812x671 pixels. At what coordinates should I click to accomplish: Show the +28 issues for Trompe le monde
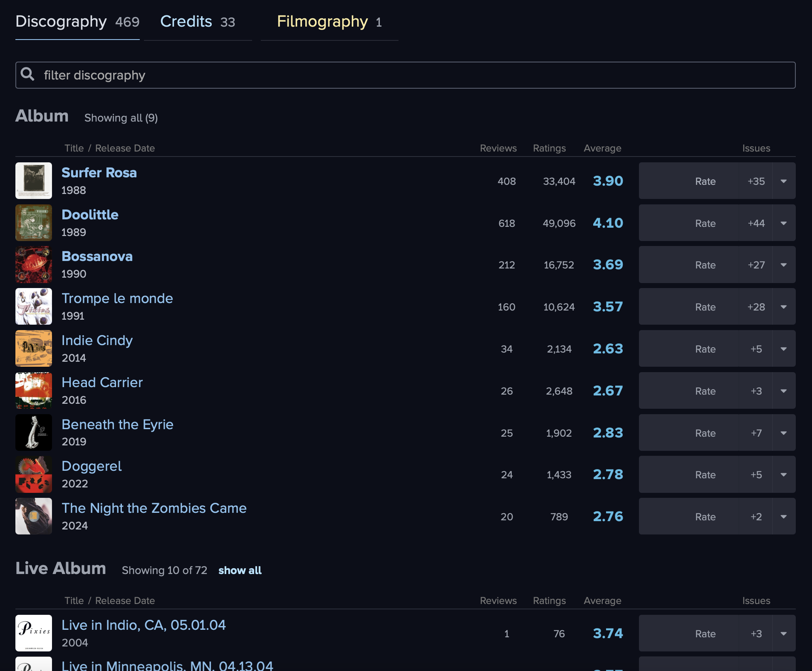click(756, 306)
